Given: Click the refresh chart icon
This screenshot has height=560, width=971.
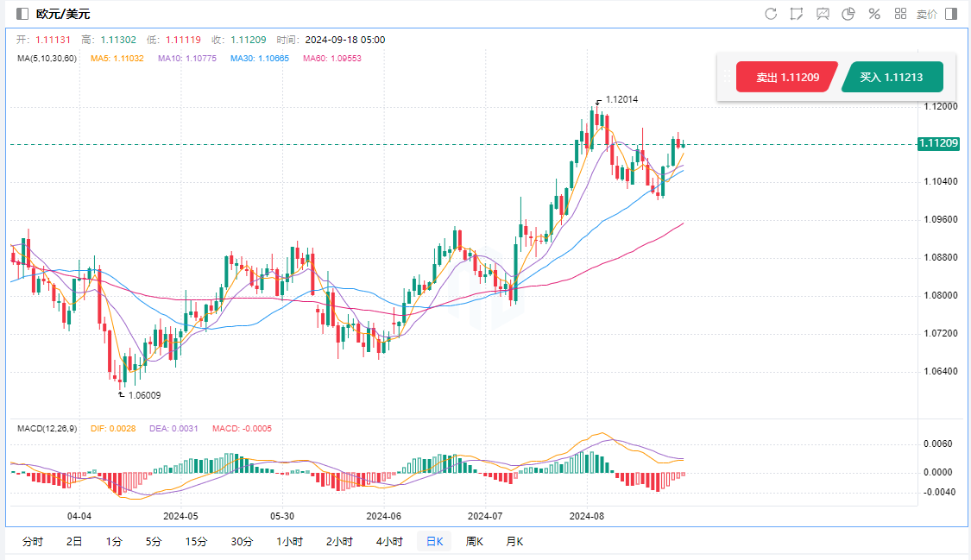Looking at the screenshot, I should (771, 14).
